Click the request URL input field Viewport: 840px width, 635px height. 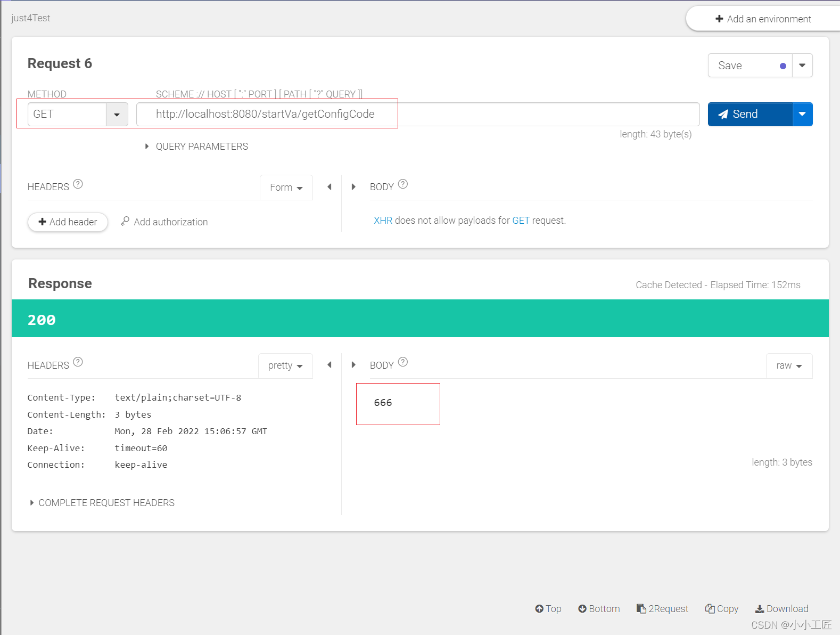pos(417,115)
